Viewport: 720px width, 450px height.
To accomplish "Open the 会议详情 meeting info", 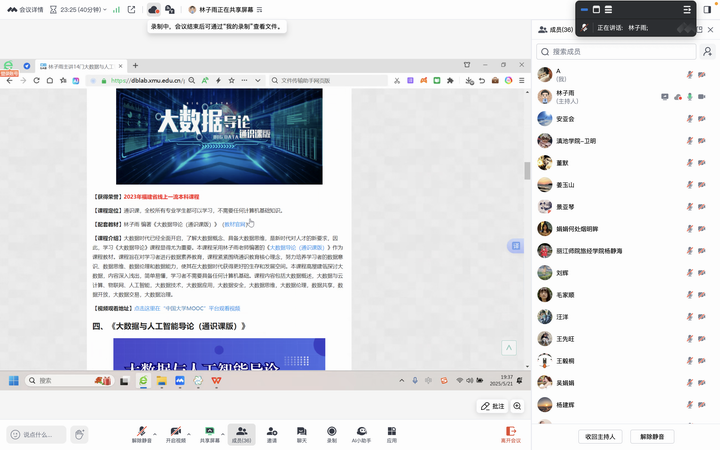I will click(25, 10).
